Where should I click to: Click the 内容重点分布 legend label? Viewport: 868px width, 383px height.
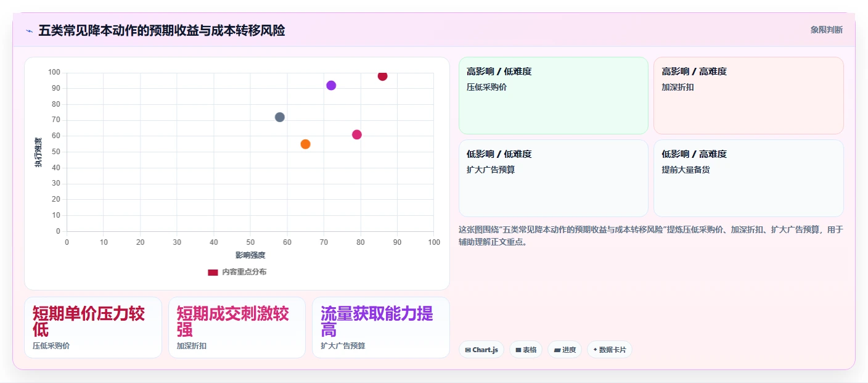pos(244,272)
